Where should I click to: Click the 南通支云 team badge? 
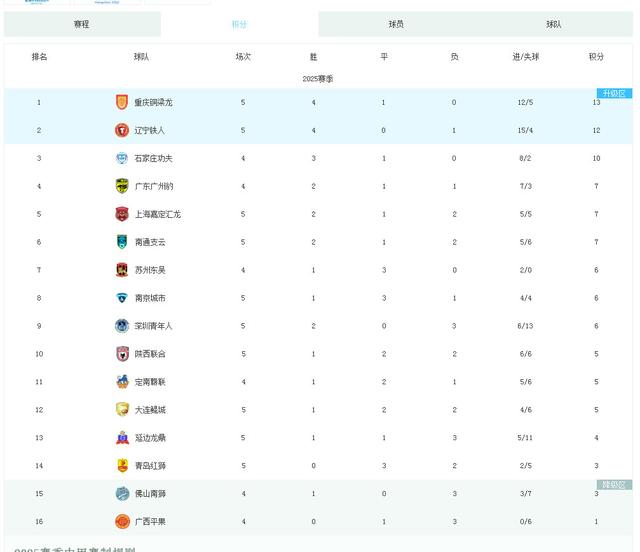click(x=122, y=242)
